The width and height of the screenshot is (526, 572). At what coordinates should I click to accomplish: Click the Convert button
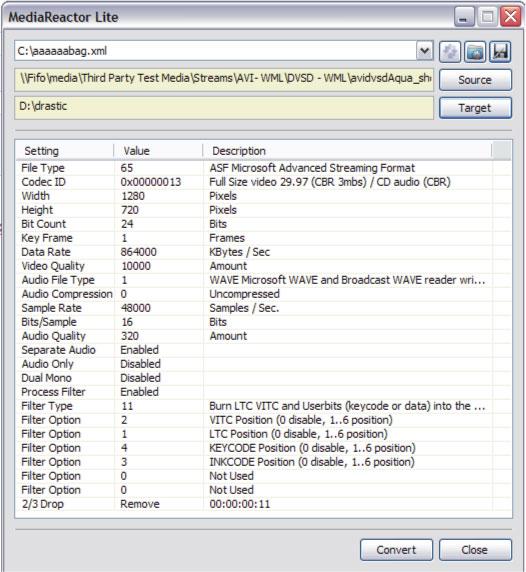pos(396,550)
